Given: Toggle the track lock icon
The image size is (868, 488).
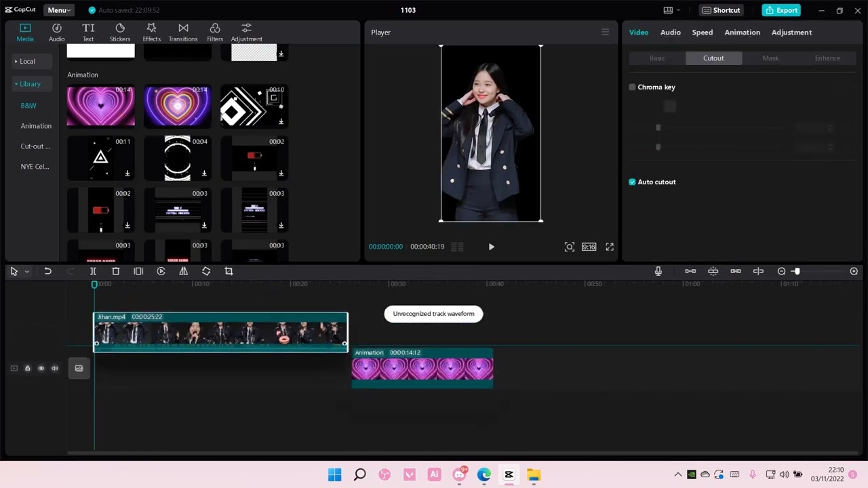Looking at the screenshot, I should click(27, 368).
